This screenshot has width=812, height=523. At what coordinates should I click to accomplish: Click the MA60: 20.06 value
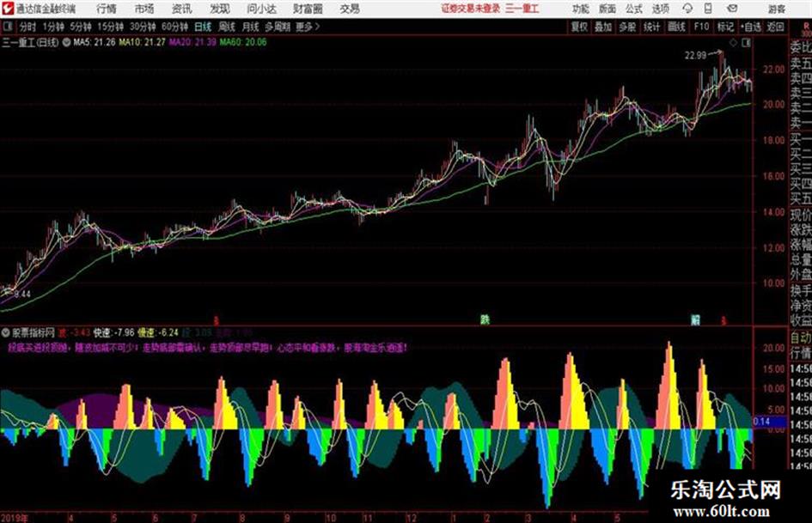243,42
